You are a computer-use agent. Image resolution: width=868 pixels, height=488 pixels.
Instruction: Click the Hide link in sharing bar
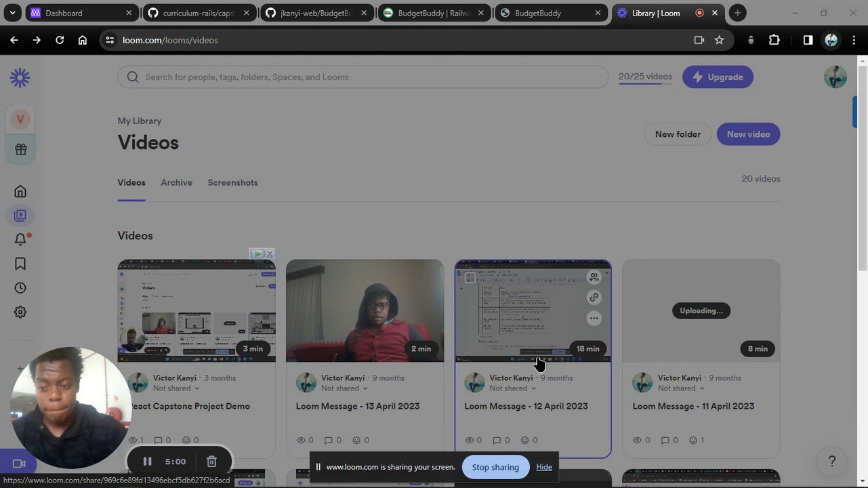[x=544, y=467]
